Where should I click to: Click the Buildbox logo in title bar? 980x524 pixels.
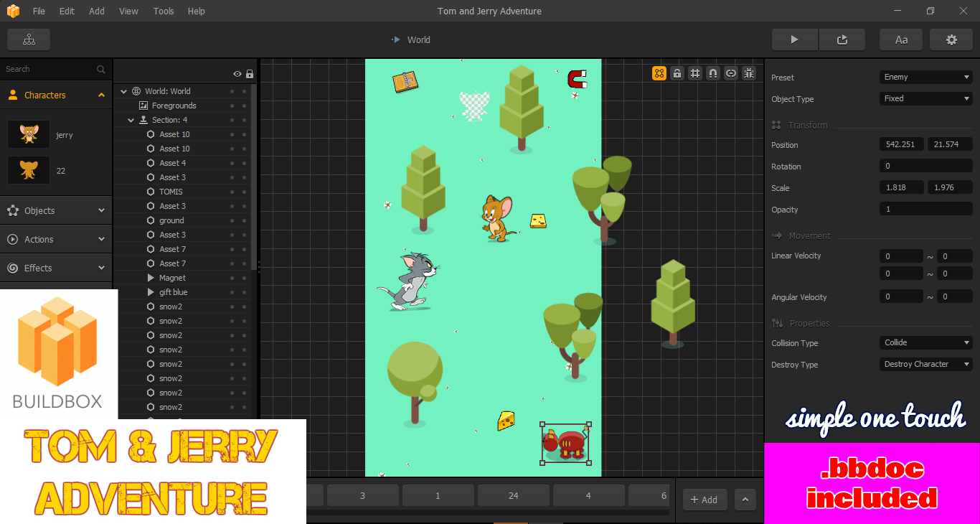pyautogui.click(x=13, y=11)
